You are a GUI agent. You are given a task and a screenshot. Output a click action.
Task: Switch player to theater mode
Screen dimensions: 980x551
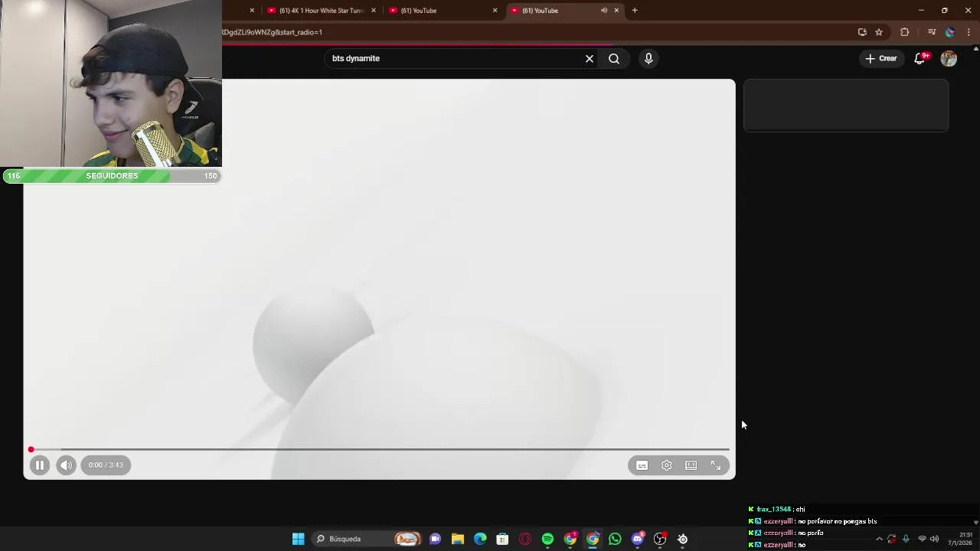coord(691,465)
